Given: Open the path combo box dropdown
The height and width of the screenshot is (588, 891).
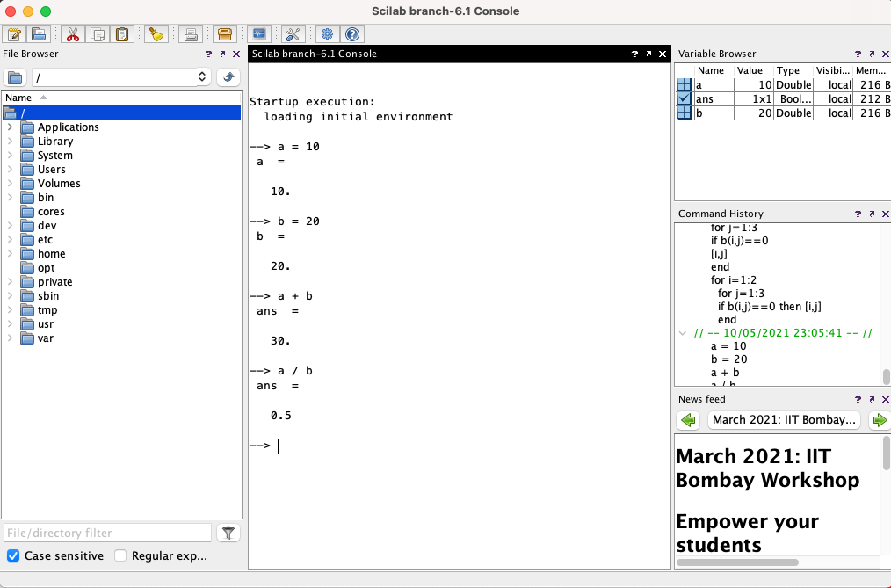Looking at the screenshot, I should [x=202, y=76].
